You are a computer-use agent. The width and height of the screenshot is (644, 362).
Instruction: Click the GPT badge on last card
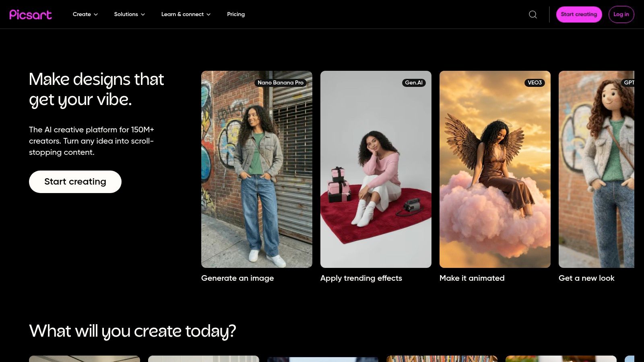point(628,82)
